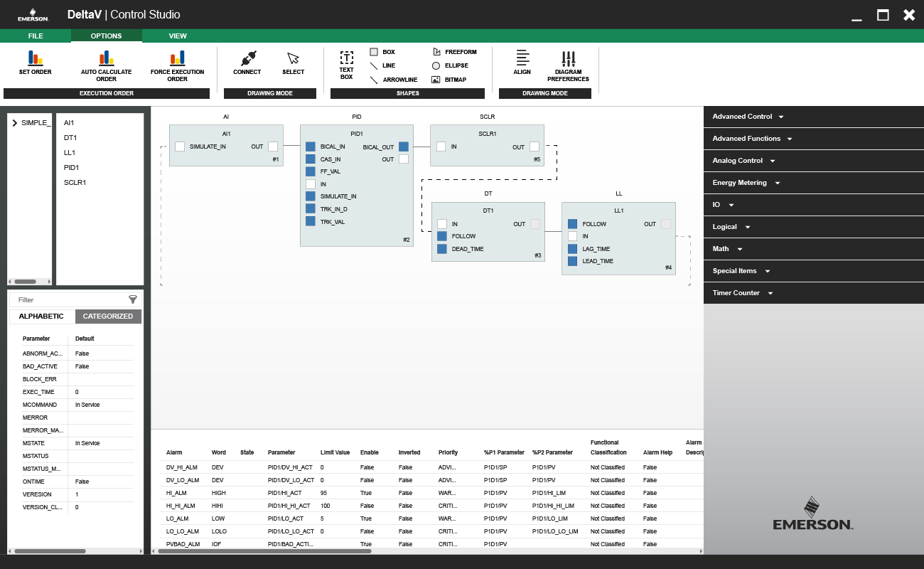Expand the Advanced Functions palette
This screenshot has width=924, height=569.
(x=814, y=139)
